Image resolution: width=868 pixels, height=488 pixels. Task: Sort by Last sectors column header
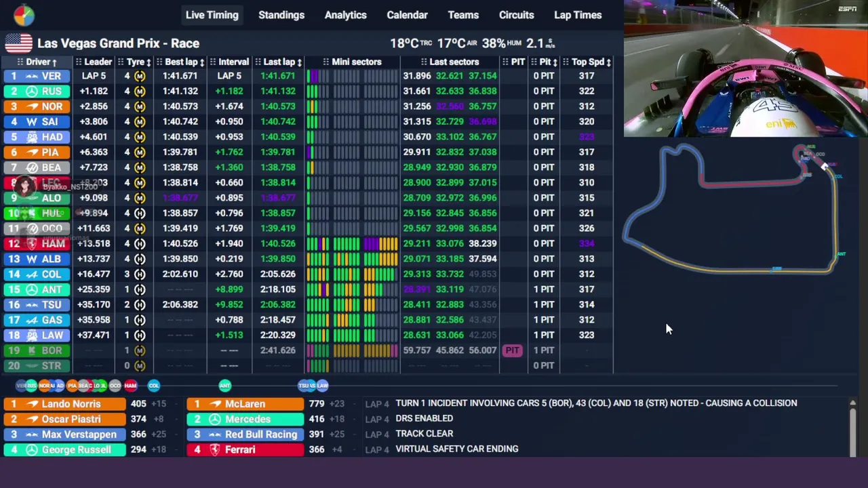450,62
